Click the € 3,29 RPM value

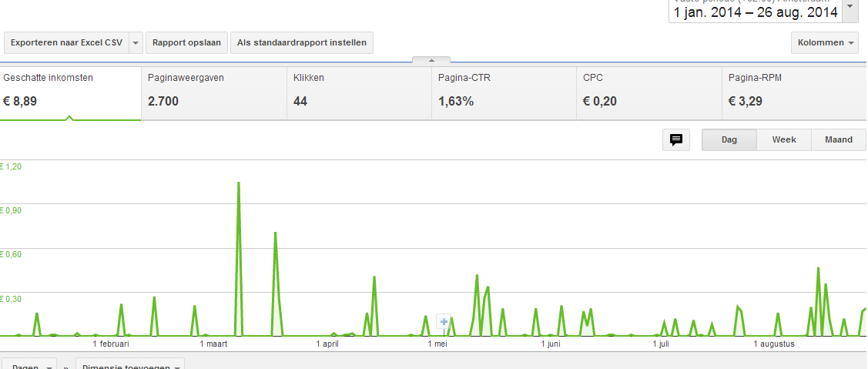746,102
